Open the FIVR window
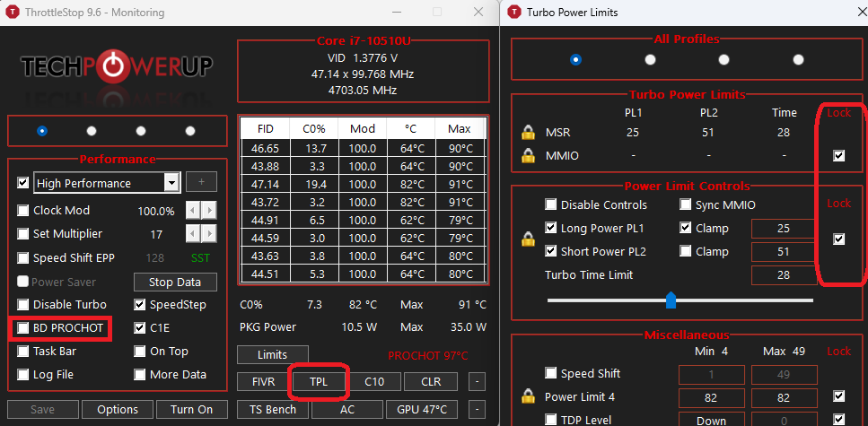 pyautogui.click(x=263, y=381)
